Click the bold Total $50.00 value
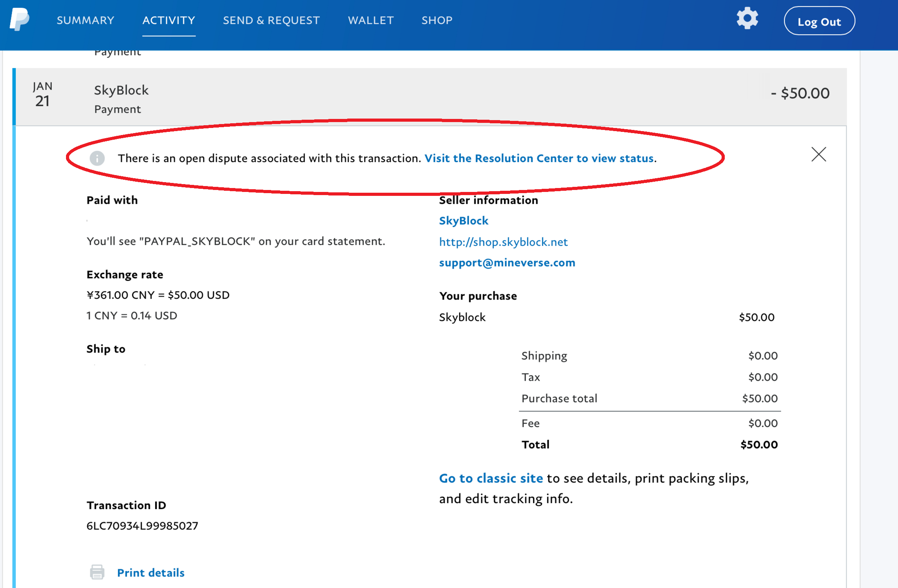Image resolution: width=898 pixels, height=588 pixels. (759, 444)
